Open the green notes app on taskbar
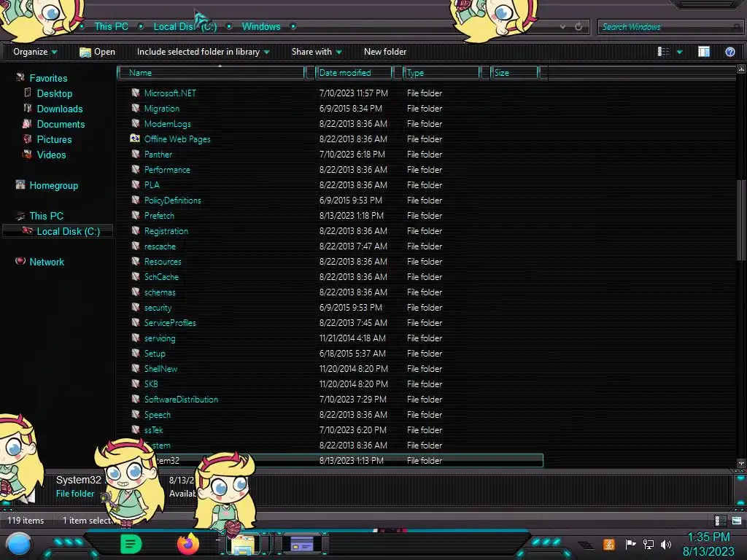 [131, 544]
